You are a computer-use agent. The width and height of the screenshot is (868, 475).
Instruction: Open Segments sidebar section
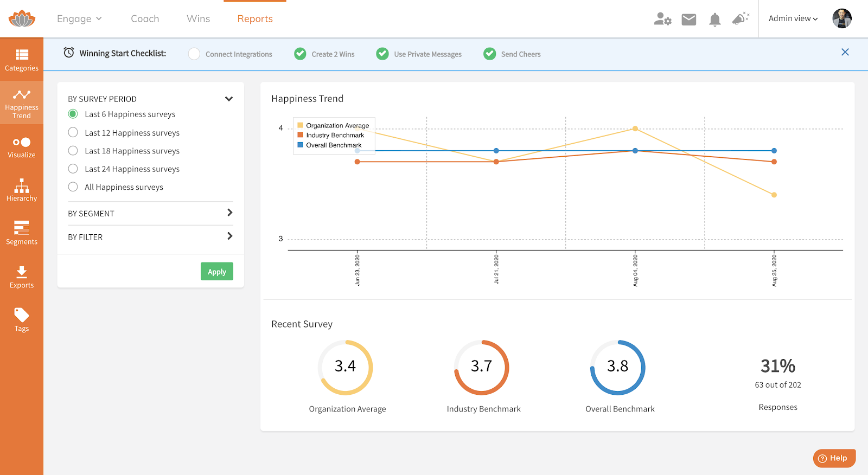point(22,233)
